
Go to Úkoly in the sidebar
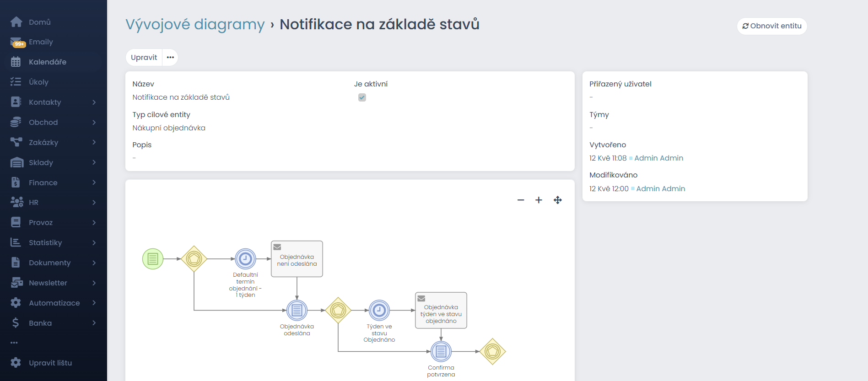tap(38, 82)
